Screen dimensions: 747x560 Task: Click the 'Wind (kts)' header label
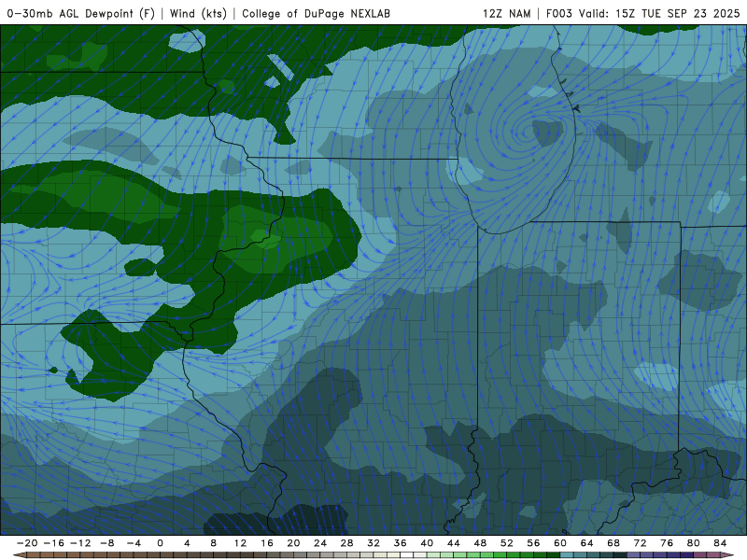(198, 13)
